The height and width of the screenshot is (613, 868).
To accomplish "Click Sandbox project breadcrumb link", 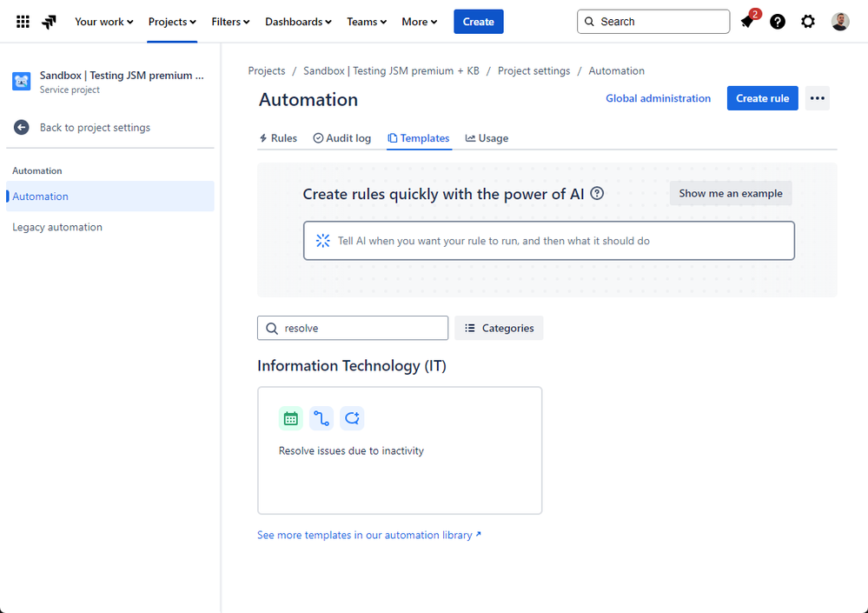I will [391, 71].
